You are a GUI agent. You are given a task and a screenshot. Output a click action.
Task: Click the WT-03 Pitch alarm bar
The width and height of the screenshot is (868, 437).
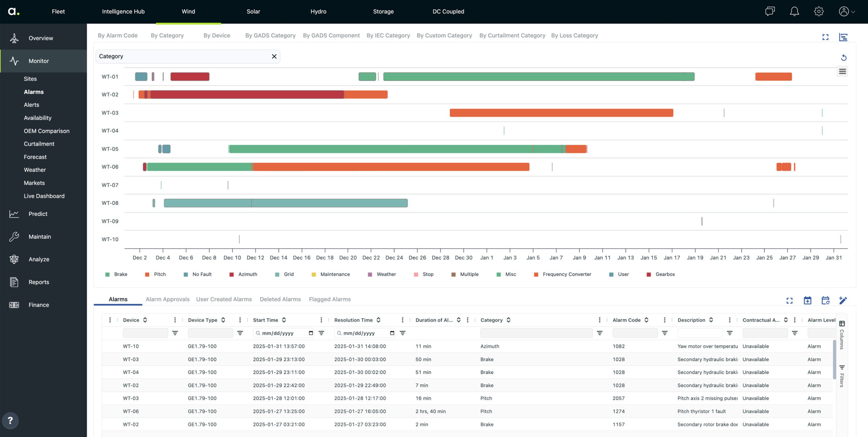561,113
